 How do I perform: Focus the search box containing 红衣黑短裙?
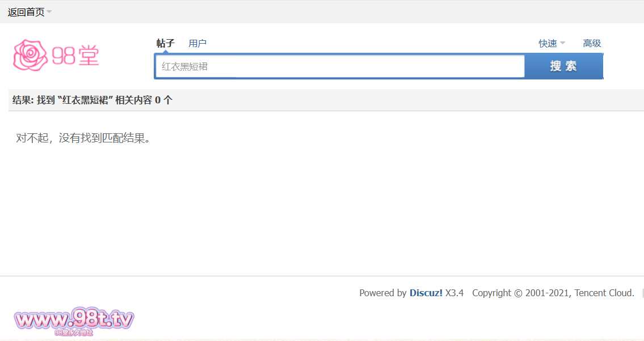coord(339,66)
